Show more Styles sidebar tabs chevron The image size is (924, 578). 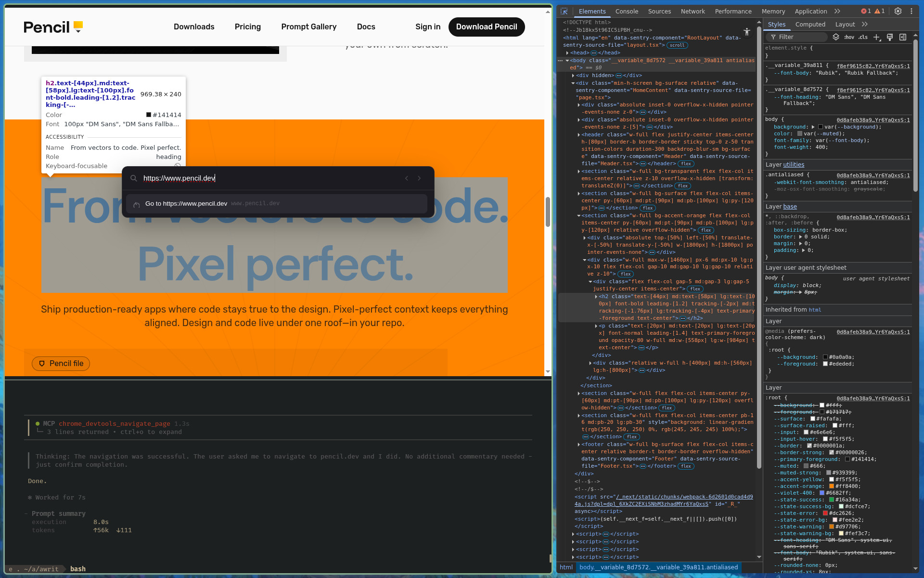click(x=865, y=24)
